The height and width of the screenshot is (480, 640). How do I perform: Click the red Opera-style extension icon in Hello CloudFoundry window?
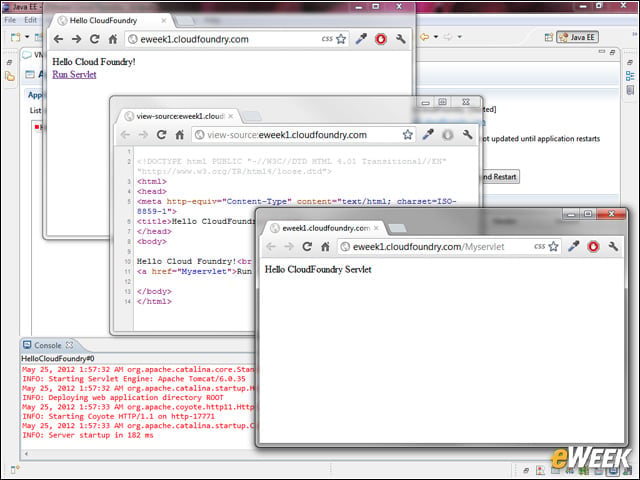click(x=381, y=39)
